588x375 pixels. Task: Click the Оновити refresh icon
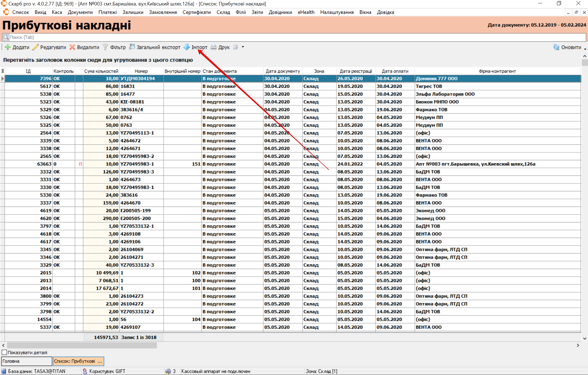click(x=556, y=47)
